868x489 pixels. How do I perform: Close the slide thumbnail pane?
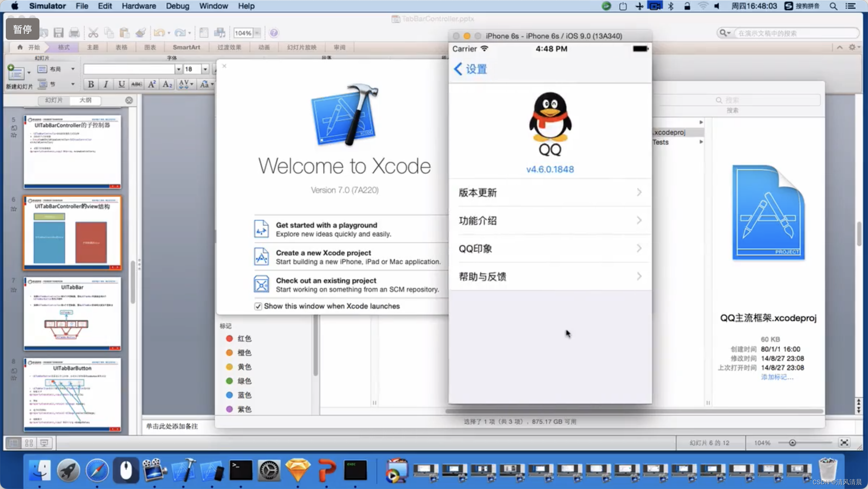129,100
